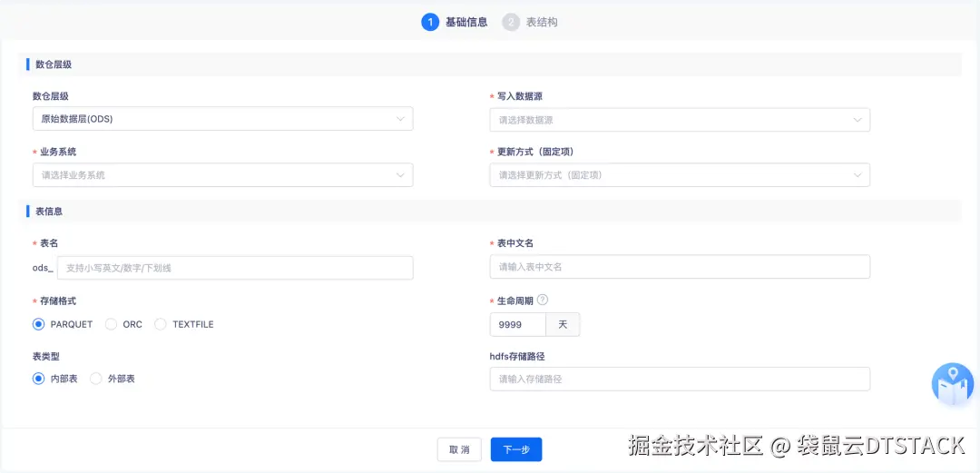Click the 存储格式 label
Image resolution: width=980 pixels, height=473 pixels.
point(58,301)
